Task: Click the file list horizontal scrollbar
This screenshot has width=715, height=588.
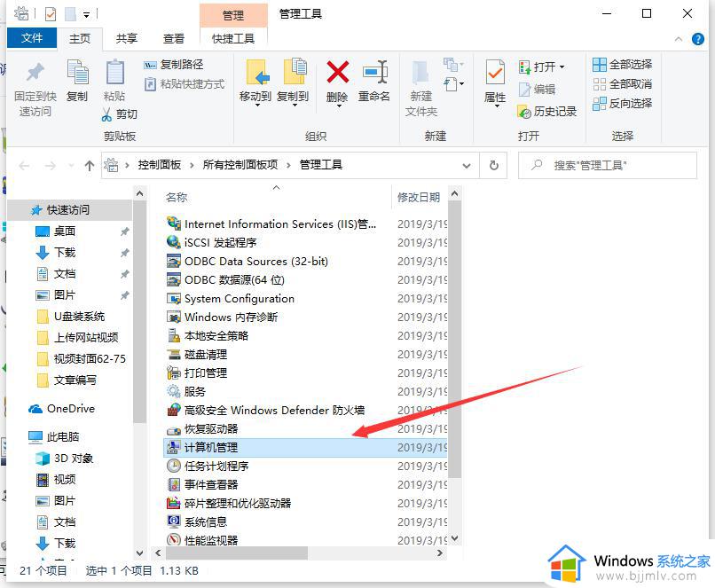Action: coord(236,553)
